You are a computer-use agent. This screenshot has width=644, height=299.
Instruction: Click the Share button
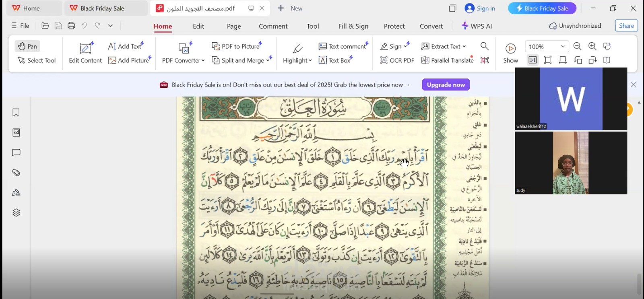click(626, 26)
